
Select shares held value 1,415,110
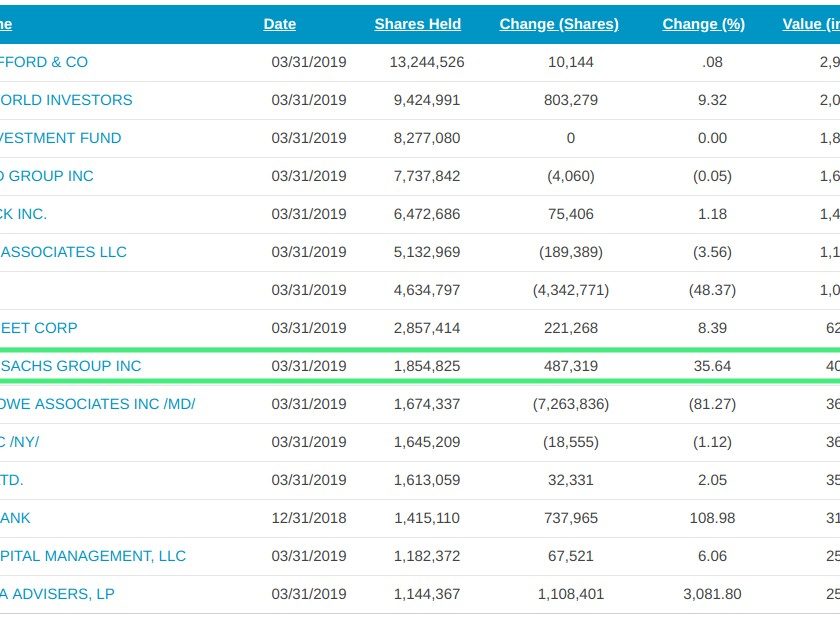(x=427, y=518)
